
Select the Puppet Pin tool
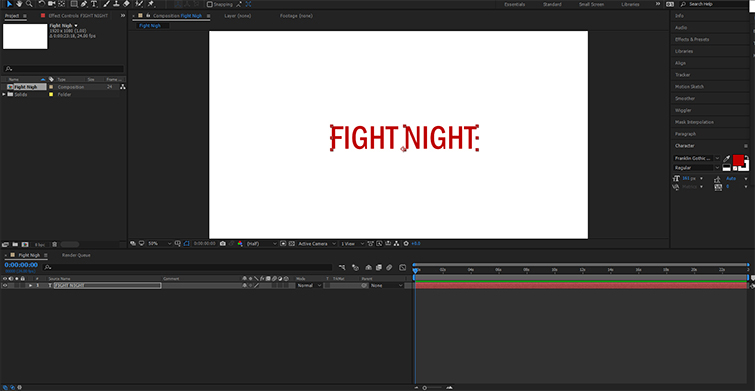pos(151,4)
